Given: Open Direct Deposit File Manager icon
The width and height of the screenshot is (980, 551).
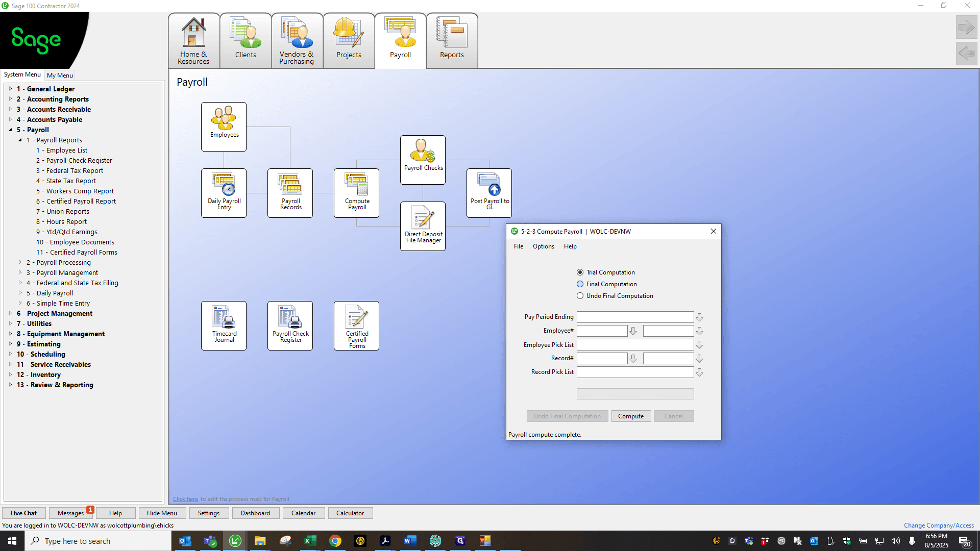Looking at the screenshot, I should click(x=423, y=226).
